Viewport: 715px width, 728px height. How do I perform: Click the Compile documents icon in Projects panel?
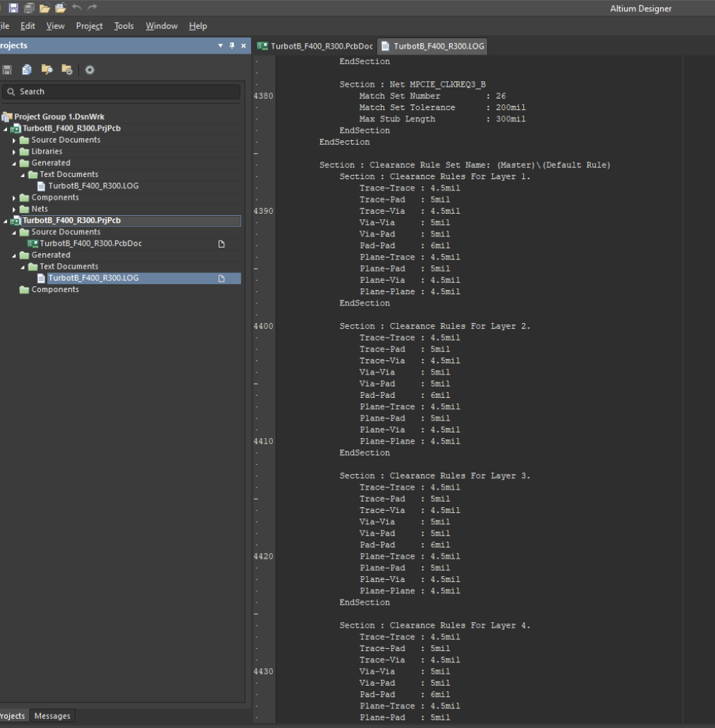pyautogui.click(x=27, y=69)
